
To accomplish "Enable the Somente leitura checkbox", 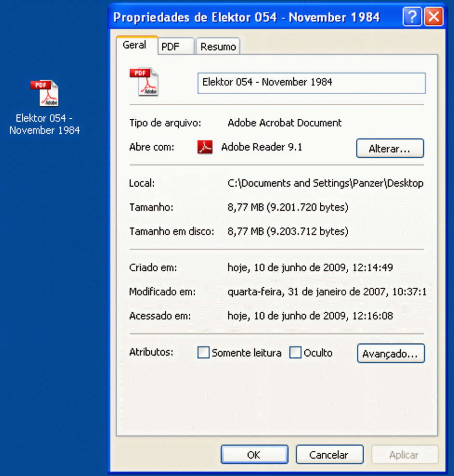I will pyautogui.click(x=203, y=352).
